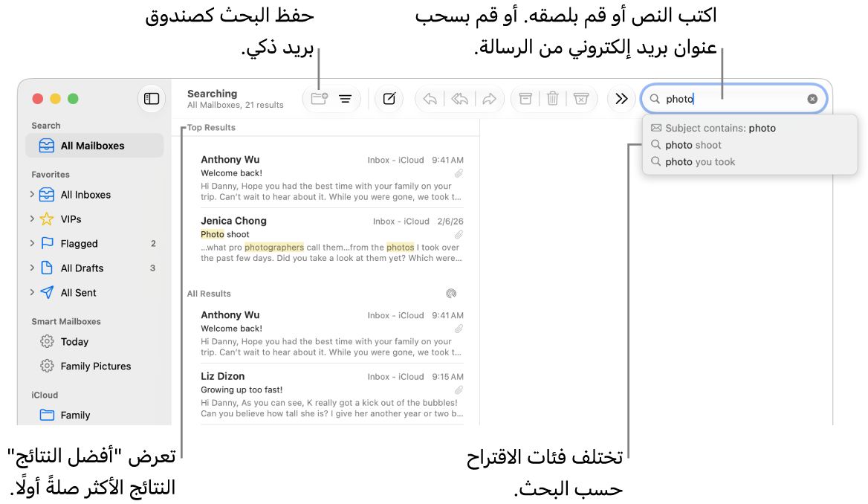Reply to the selected message

click(430, 99)
